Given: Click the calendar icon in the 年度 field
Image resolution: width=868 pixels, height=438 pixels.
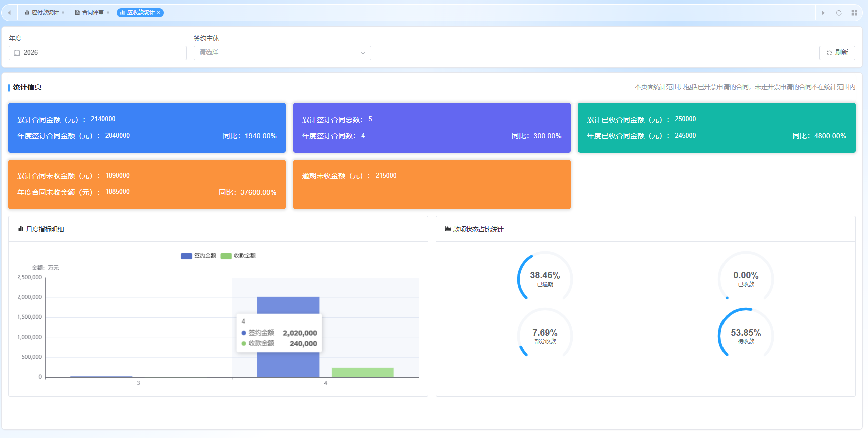Looking at the screenshot, I should pos(17,53).
